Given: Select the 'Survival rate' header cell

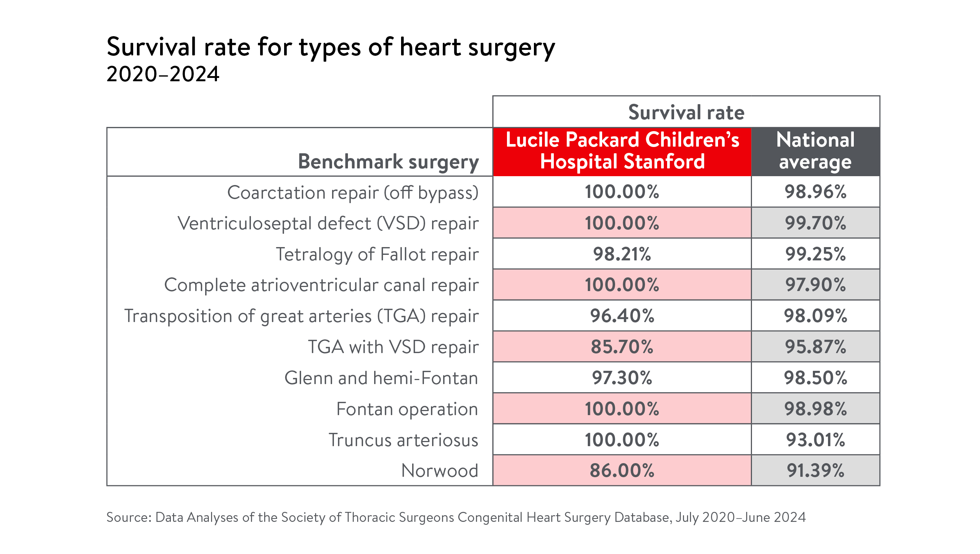Looking at the screenshot, I should (x=686, y=112).
